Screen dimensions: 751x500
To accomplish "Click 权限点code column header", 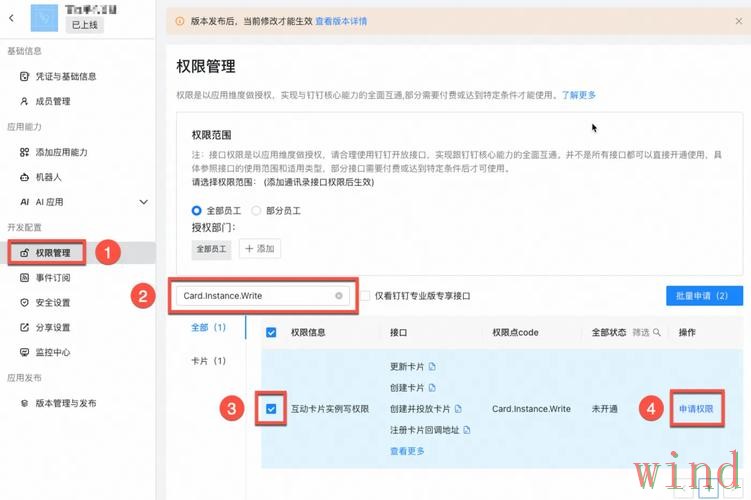I will click(515, 332).
